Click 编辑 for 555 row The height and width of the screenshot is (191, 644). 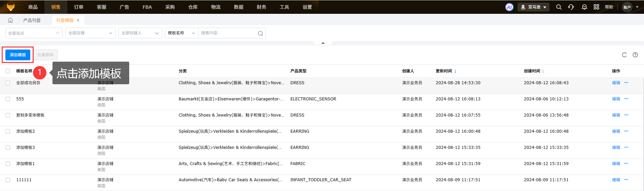pyautogui.click(x=616, y=99)
